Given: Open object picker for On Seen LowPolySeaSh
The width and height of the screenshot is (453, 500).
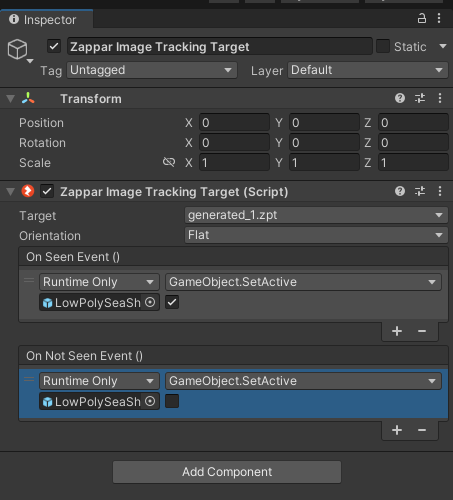Looking at the screenshot, I should [150, 302].
